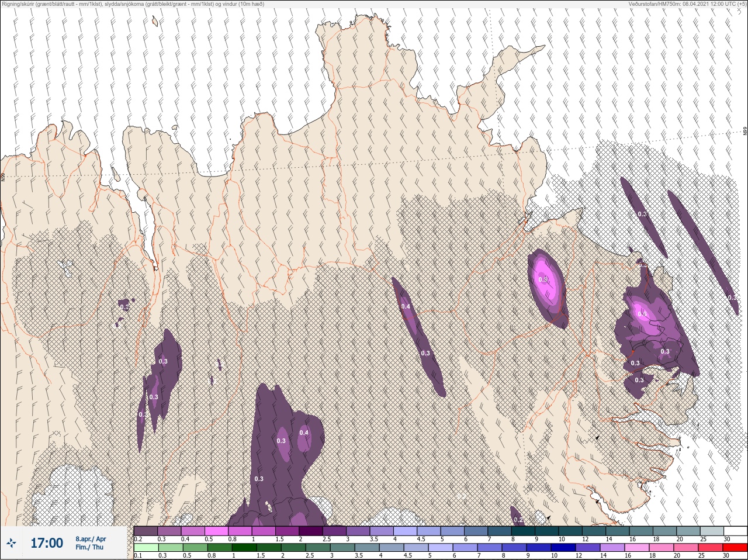Screen dimensions: 748x560
Task: Click the Veðurstofan star logo icon
Action: [x=12, y=544]
